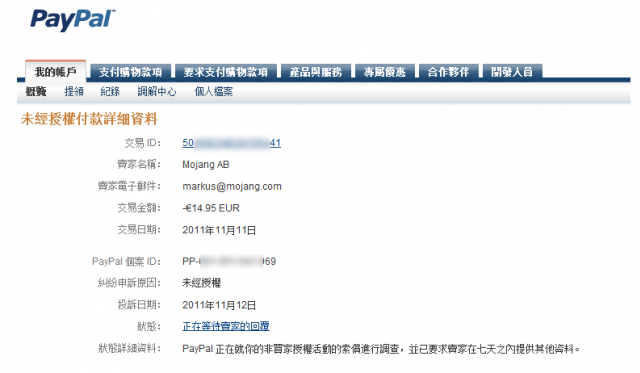Open the 合作夥伴 tab
The image size is (640, 373).
pos(449,72)
